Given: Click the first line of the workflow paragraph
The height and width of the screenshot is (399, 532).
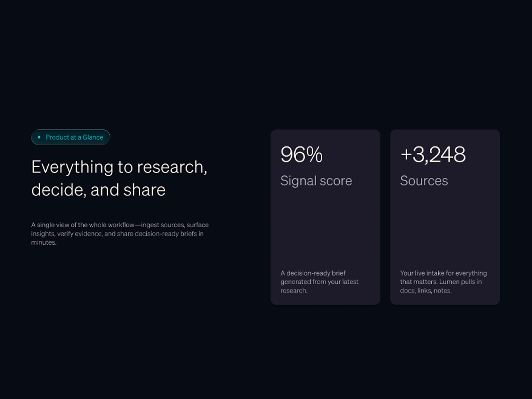Looking at the screenshot, I should coord(120,225).
